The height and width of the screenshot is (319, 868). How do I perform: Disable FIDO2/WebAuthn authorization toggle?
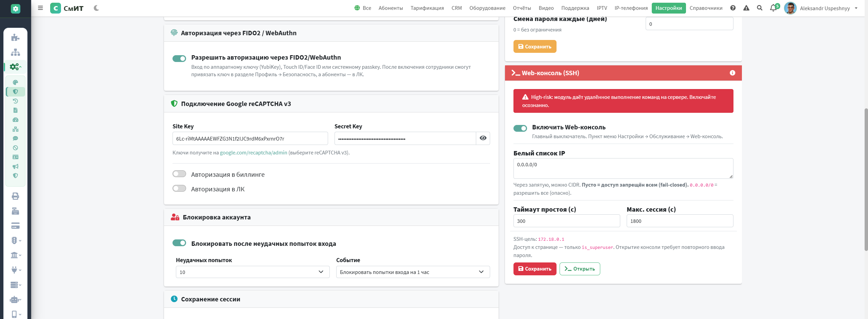coord(179,59)
